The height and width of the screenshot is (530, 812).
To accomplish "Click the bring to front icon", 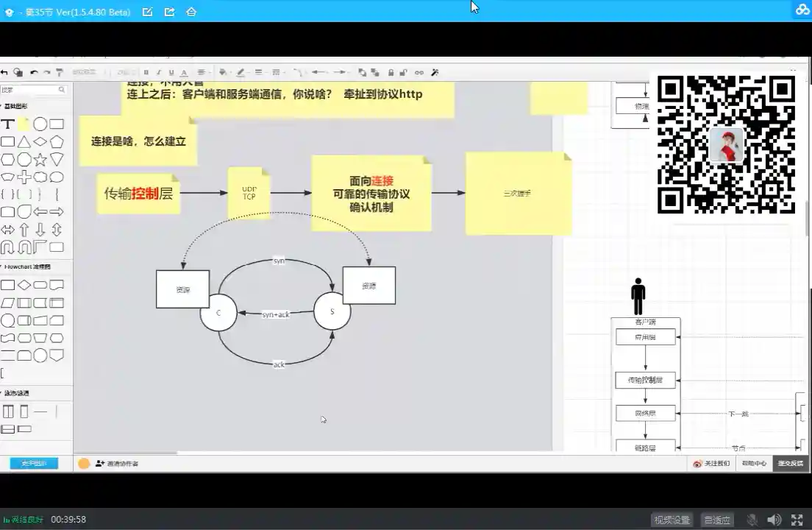I will click(x=362, y=73).
